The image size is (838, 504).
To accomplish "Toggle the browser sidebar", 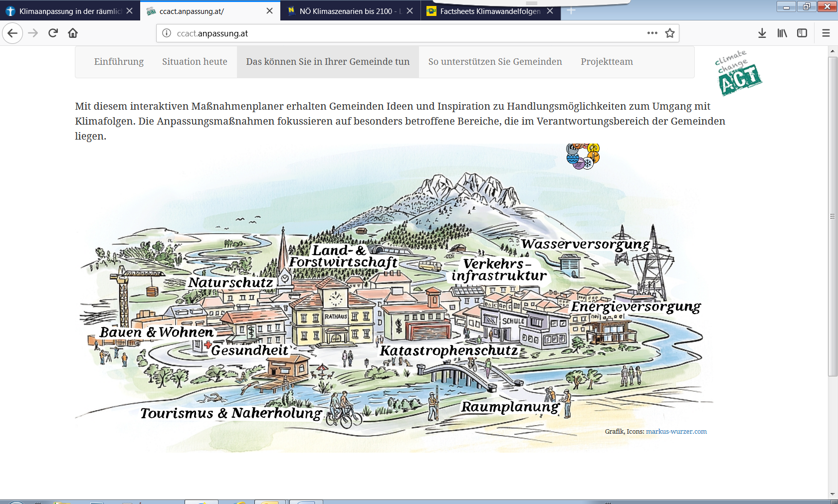I will [802, 33].
